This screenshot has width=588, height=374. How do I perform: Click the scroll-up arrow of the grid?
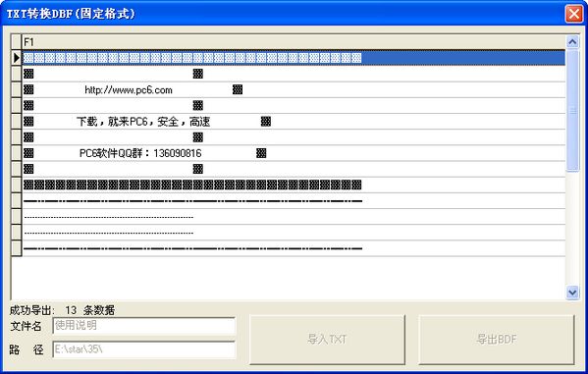(572, 42)
